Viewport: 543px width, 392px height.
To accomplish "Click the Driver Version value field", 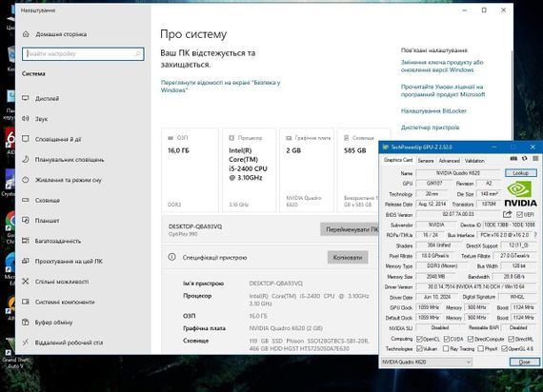I will tap(476, 286).
